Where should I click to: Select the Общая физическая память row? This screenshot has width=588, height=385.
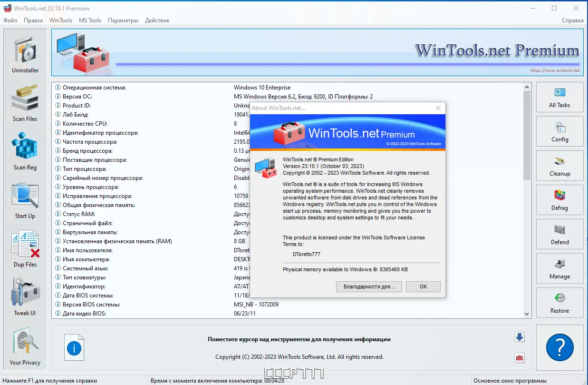pos(287,205)
